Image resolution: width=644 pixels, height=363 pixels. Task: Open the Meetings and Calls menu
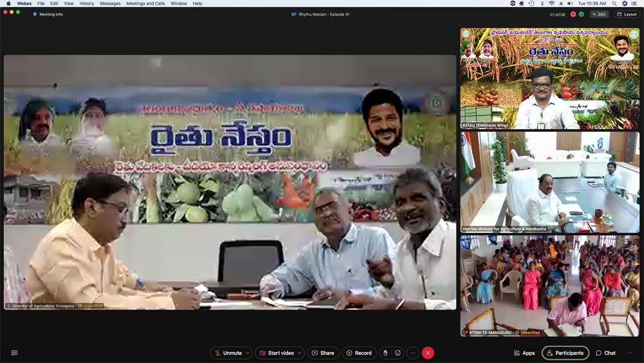click(x=145, y=3)
